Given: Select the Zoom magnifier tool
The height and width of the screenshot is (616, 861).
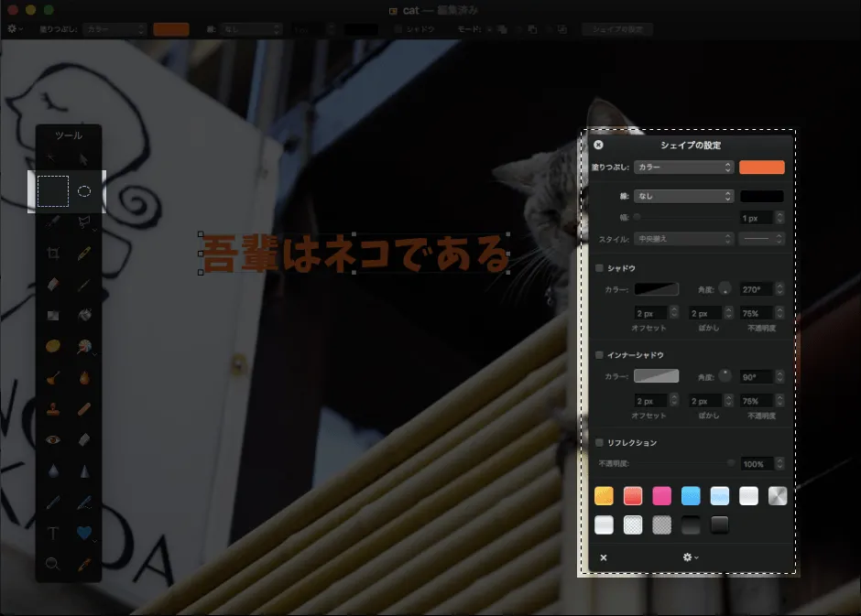Looking at the screenshot, I should pos(53,564).
